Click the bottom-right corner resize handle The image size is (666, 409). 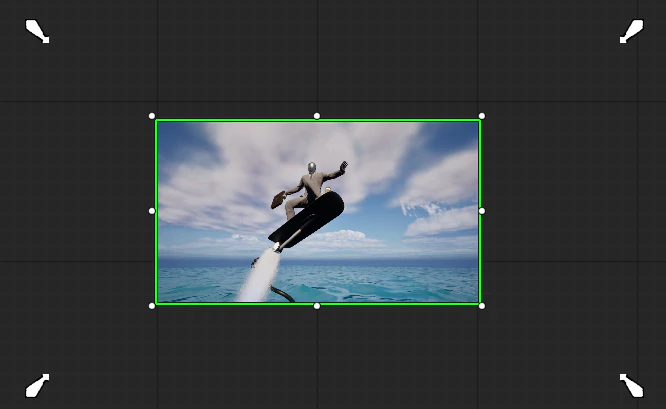coord(482,306)
